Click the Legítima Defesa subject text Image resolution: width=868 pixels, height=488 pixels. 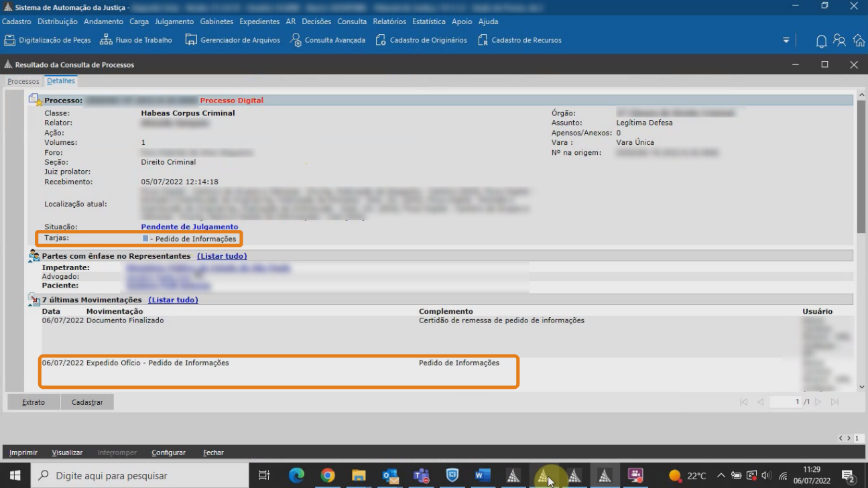tap(644, 123)
